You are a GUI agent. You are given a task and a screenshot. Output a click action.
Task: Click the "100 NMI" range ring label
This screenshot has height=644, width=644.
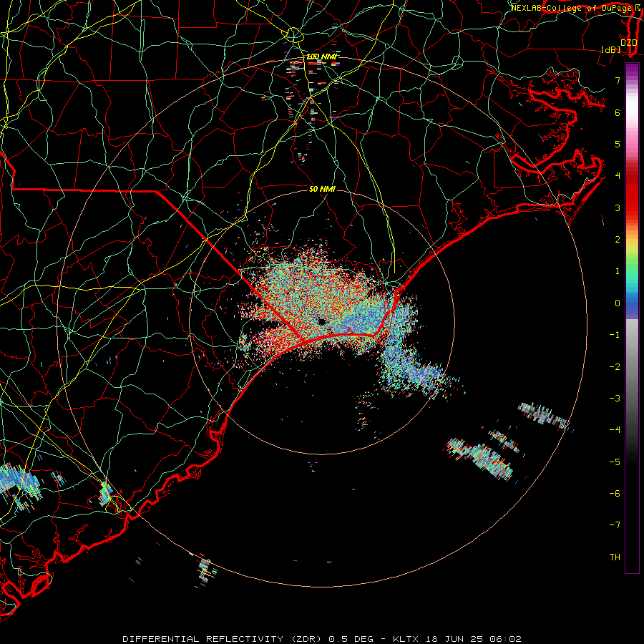[321, 57]
